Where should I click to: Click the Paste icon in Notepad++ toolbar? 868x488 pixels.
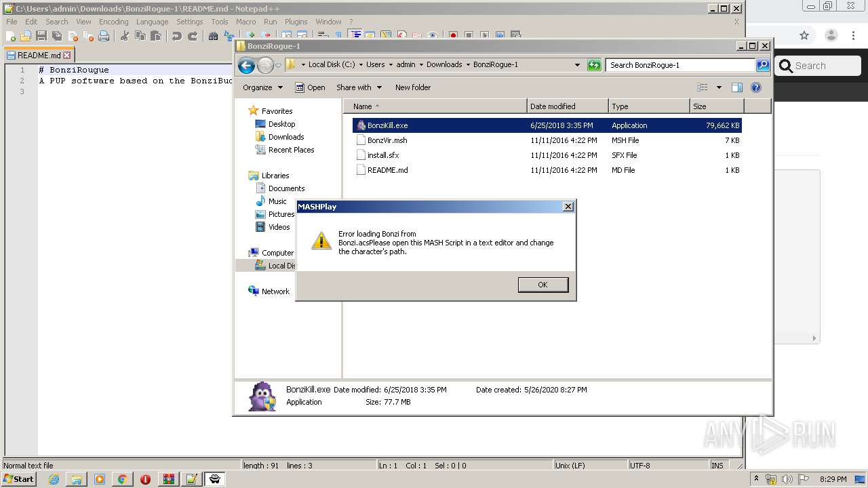(x=156, y=36)
